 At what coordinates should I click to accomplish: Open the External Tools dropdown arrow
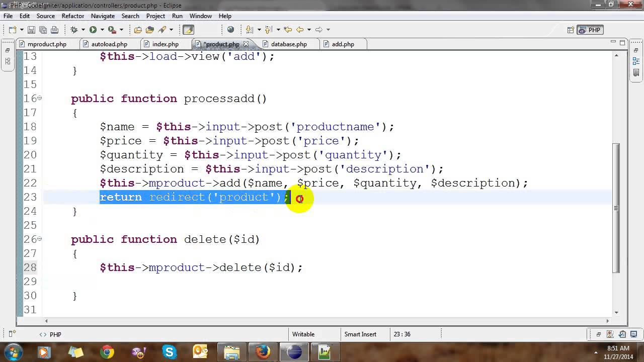121,30
